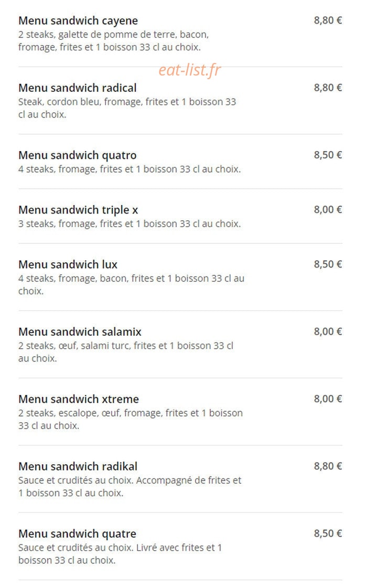Click the cordon bleu description under radical
Screen dimensions: 367x588
pos(127,108)
